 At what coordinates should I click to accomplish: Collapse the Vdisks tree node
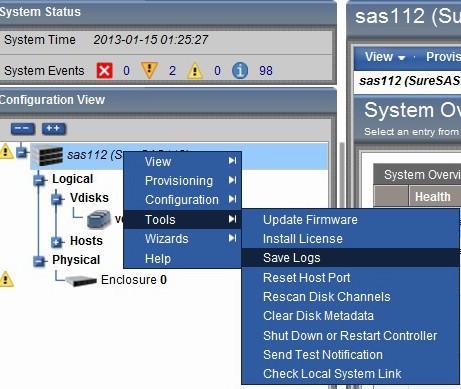(57, 199)
